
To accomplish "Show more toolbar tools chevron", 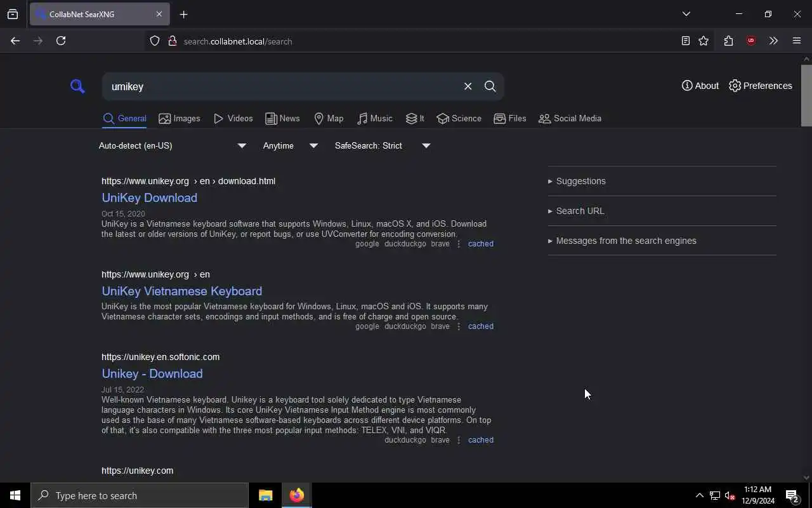I will click(x=773, y=41).
